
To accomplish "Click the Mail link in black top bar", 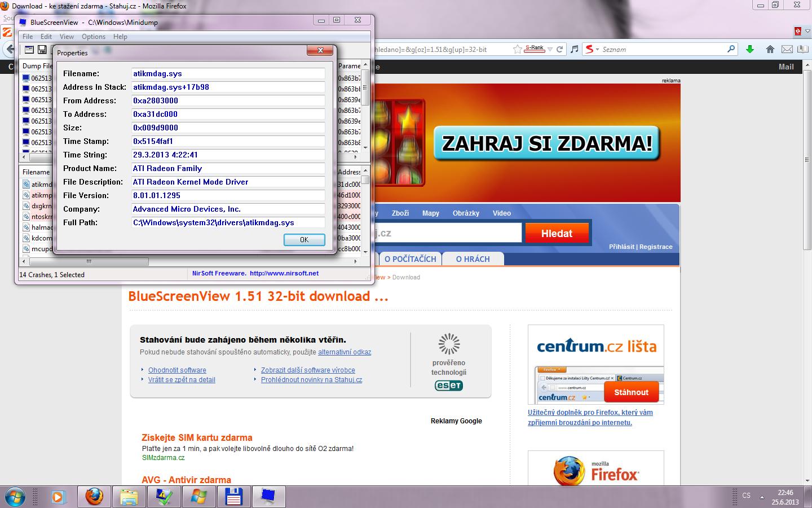I will [786, 67].
